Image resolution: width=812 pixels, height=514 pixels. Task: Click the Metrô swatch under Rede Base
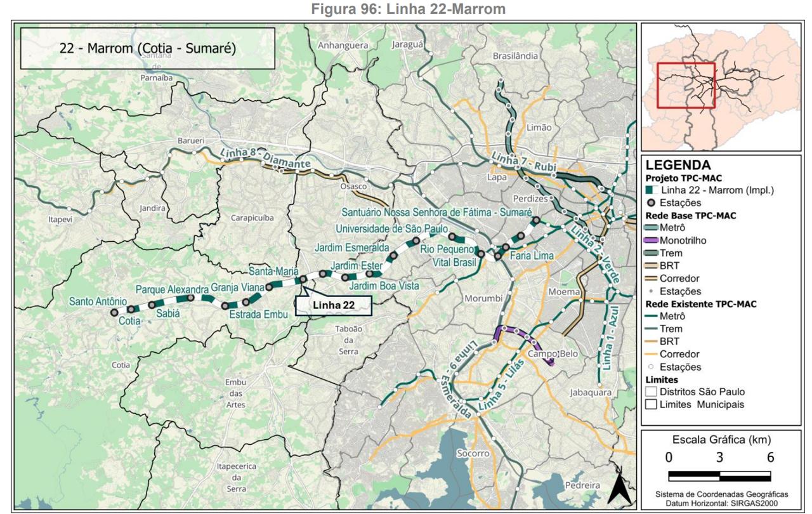[652, 228]
